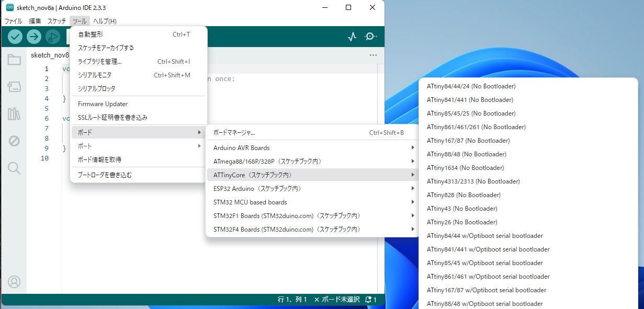The width and height of the screenshot is (644, 309).
Task: Click the Upload arrow button
Action: 34,37
